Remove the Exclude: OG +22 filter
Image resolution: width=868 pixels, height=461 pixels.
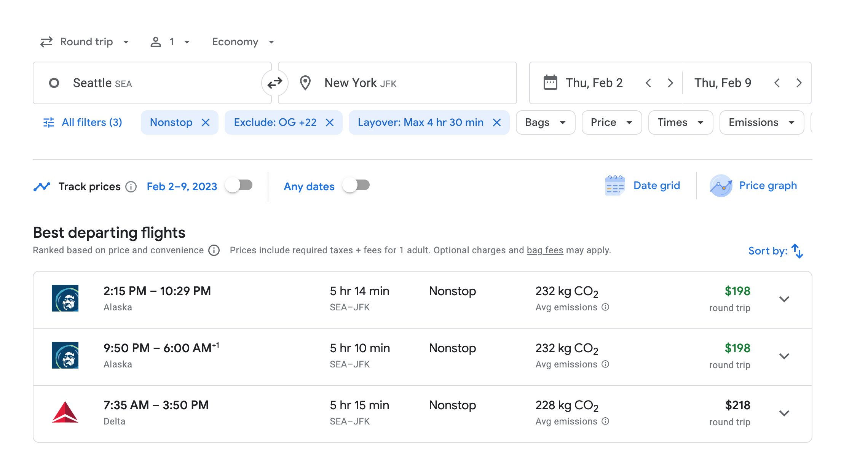point(330,122)
